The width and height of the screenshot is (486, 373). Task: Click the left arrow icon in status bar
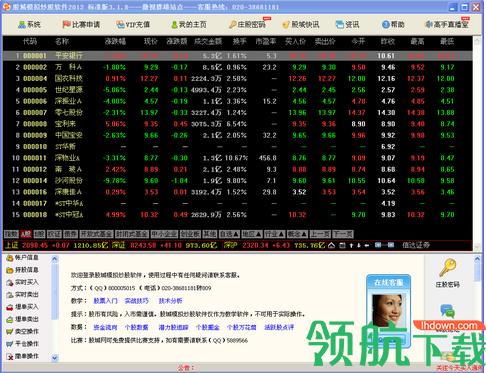click(x=367, y=245)
